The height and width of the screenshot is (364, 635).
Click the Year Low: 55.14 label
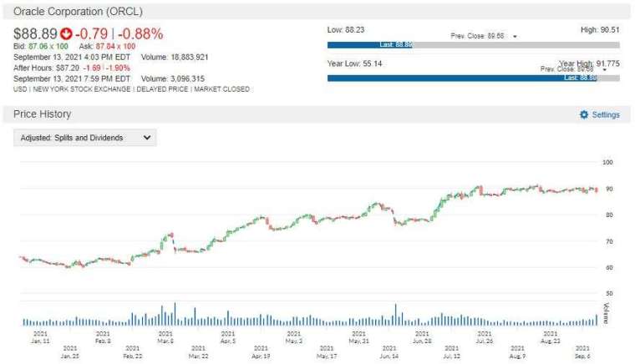(355, 63)
